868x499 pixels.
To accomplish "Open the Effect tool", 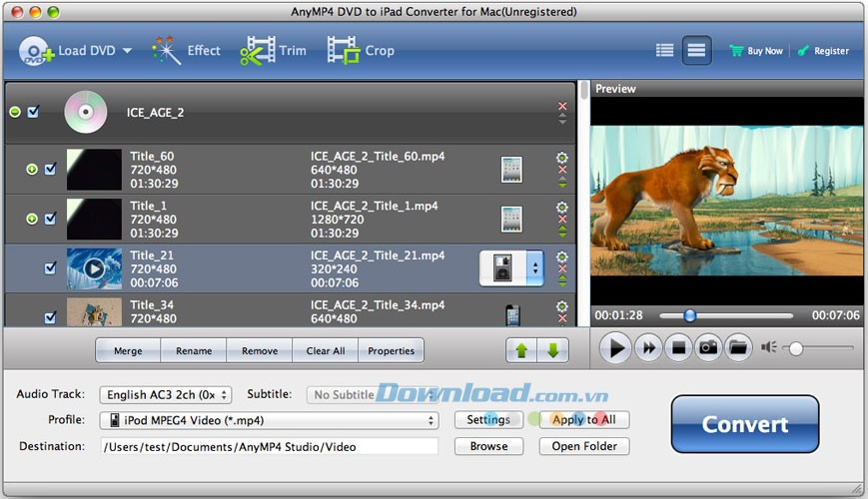I will click(186, 51).
